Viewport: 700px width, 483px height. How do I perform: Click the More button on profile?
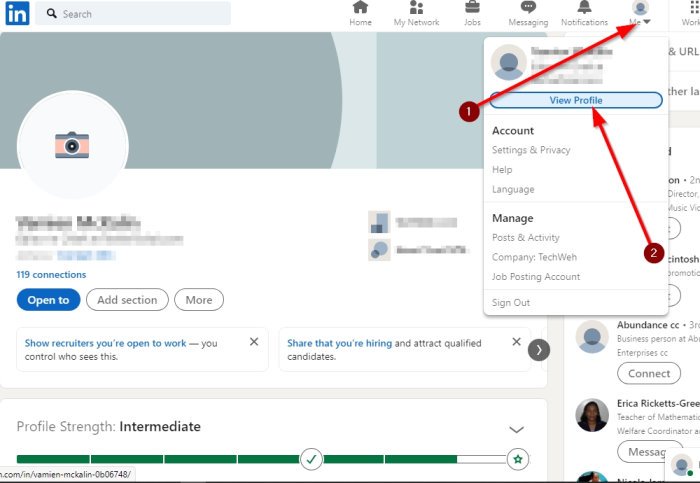click(x=199, y=300)
